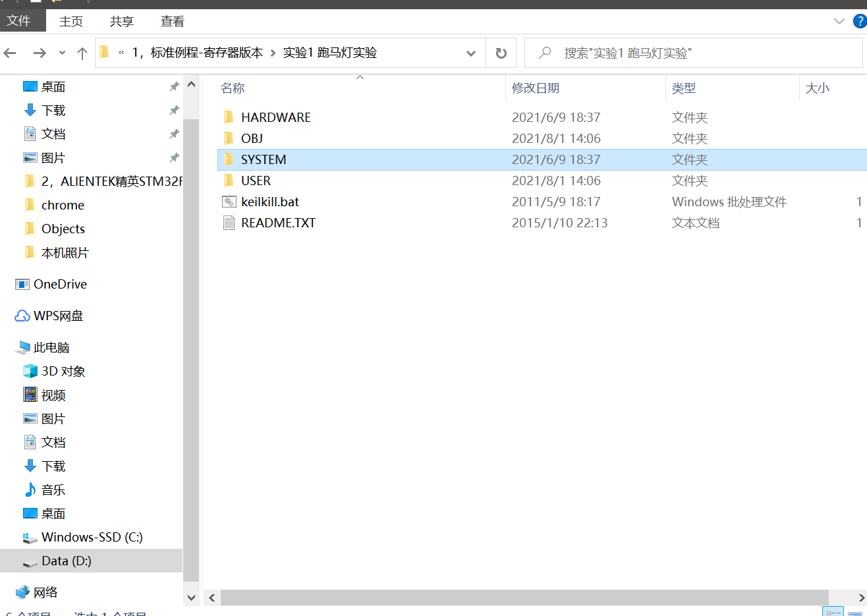This screenshot has height=616, width=867.
Task: Switch to the 主页 ribbon tab
Action: (x=71, y=21)
